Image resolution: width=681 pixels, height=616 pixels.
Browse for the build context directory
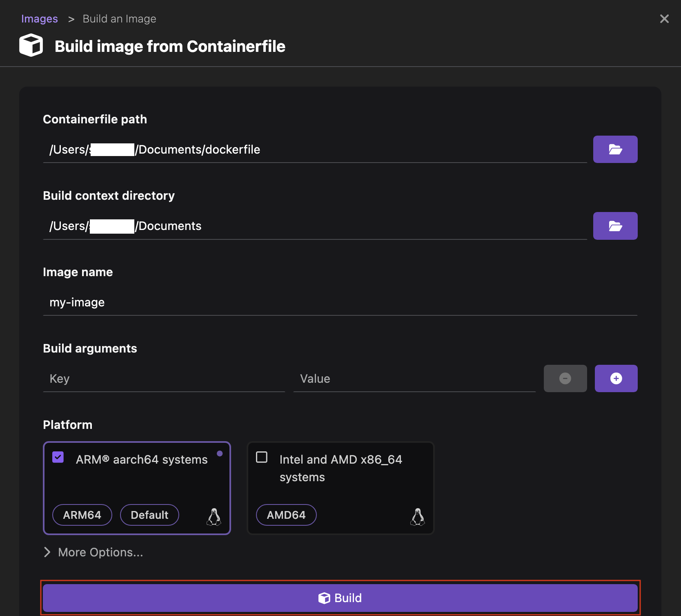(615, 225)
